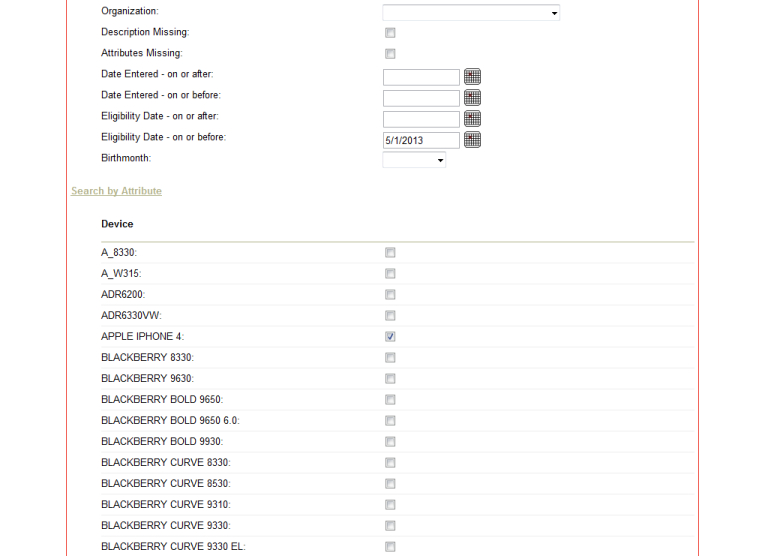Image resolution: width=768 pixels, height=556 pixels.
Task: Open calendar for Date Entered on or before
Action: coord(472,97)
